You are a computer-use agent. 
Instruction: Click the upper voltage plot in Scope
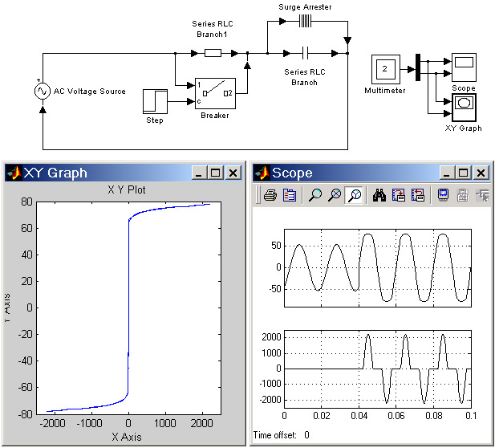pyautogui.click(x=378, y=268)
